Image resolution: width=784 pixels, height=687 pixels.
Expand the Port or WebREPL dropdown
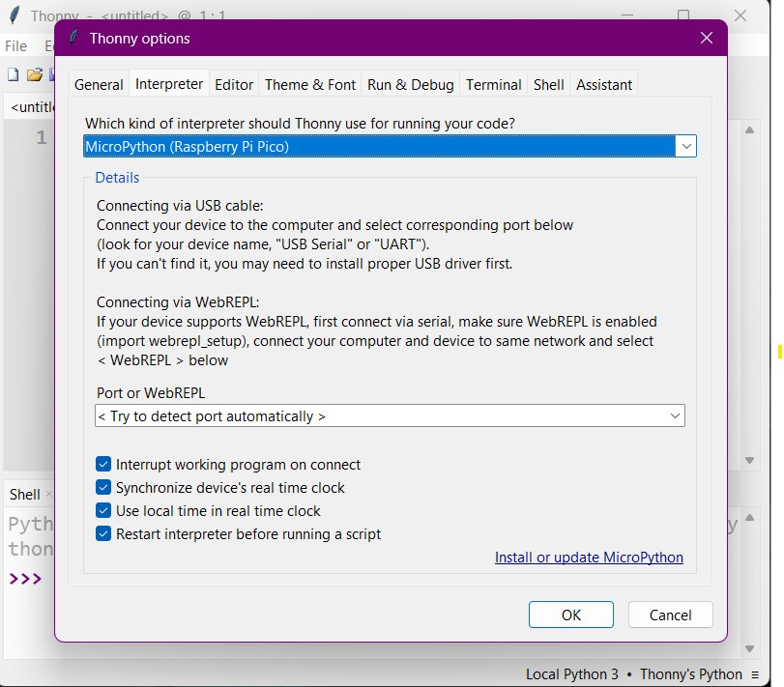click(x=675, y=415)
